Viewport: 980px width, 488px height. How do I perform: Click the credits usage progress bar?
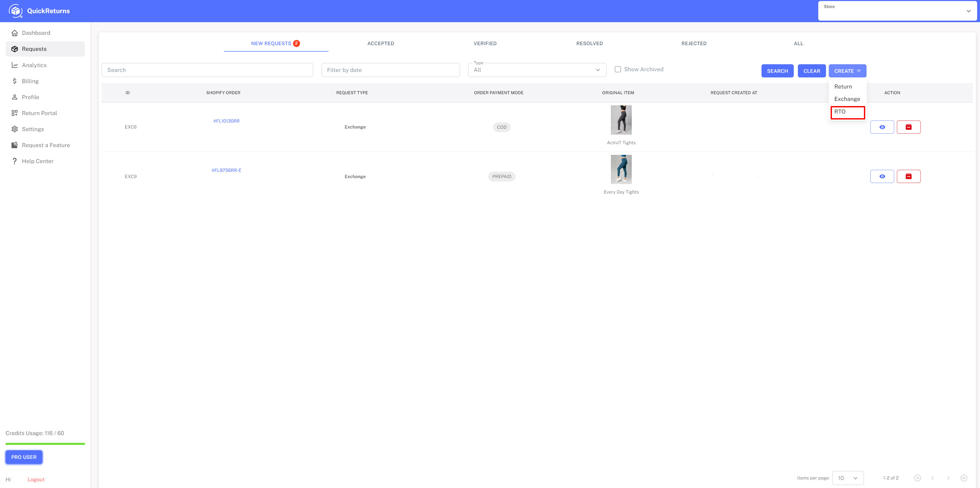click(45, 444)
